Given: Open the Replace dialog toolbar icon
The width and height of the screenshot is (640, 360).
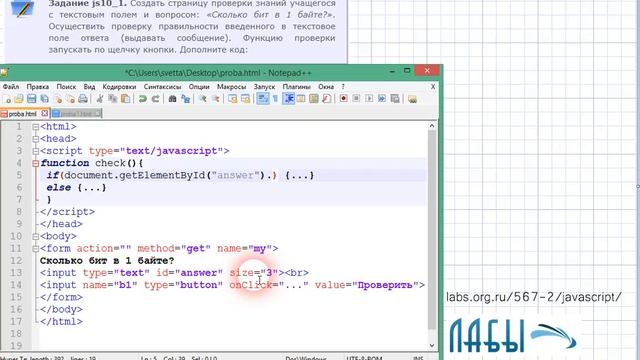Looking at the screenshot, I should click(x=185, y=99).
